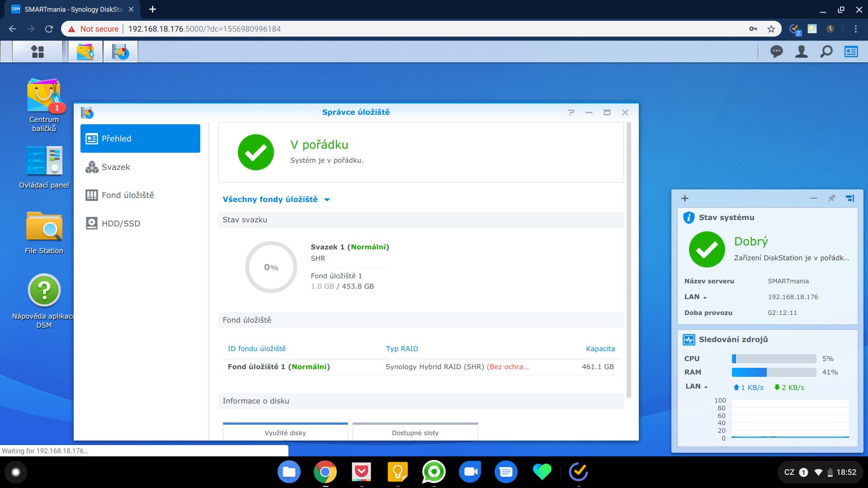Viewport: 868px width, 488px height.
Task: Click Storage Manager icon in window title
Action: point(87,113)
